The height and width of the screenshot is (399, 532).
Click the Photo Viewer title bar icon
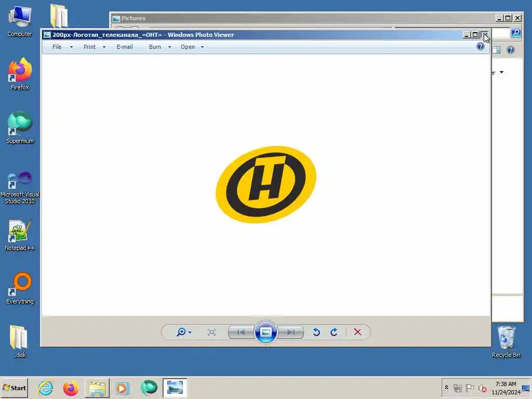click(47, 35)
